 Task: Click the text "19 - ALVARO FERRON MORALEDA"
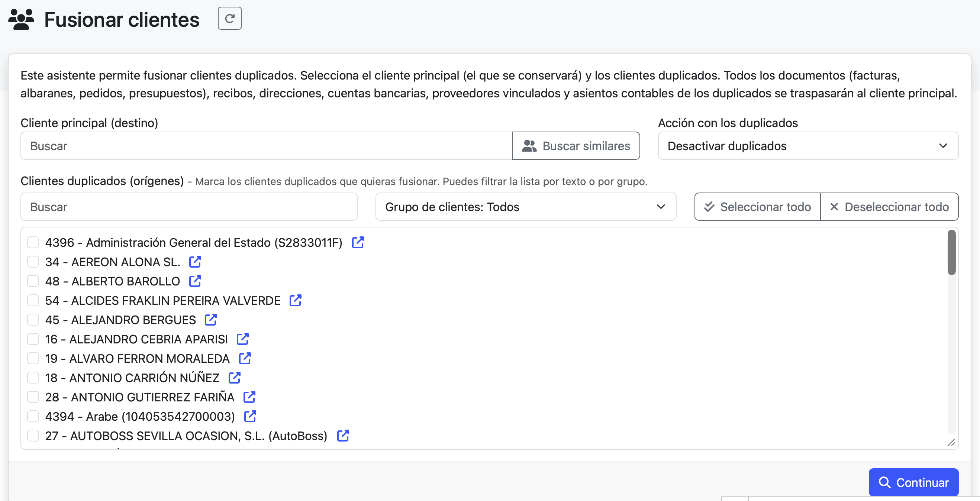tap(137, 358)
